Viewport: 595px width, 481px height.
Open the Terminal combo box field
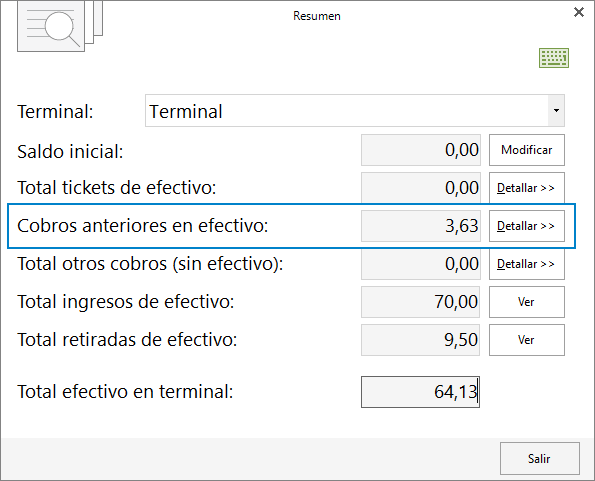pos(355,111)
